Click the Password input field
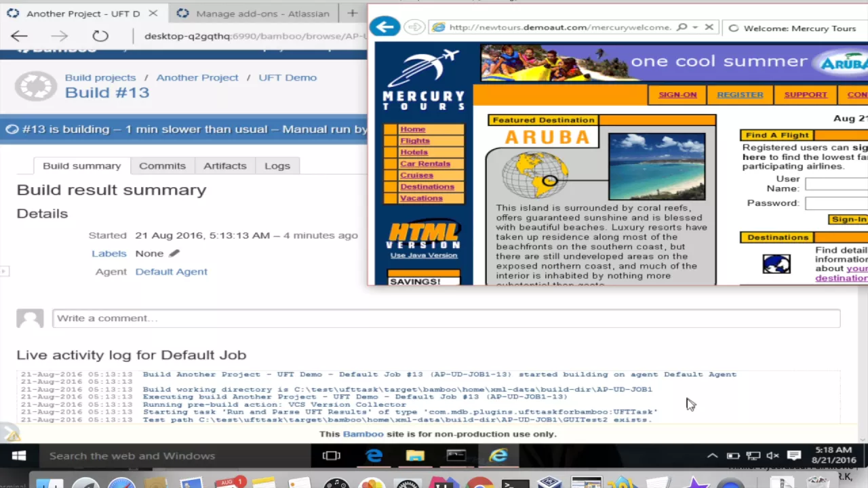Screen dimensions: 868x488 point(836,203)
